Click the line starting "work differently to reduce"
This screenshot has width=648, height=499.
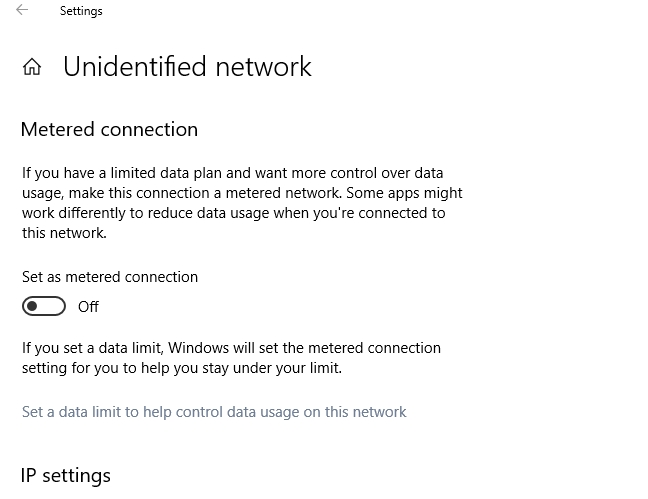234,213
